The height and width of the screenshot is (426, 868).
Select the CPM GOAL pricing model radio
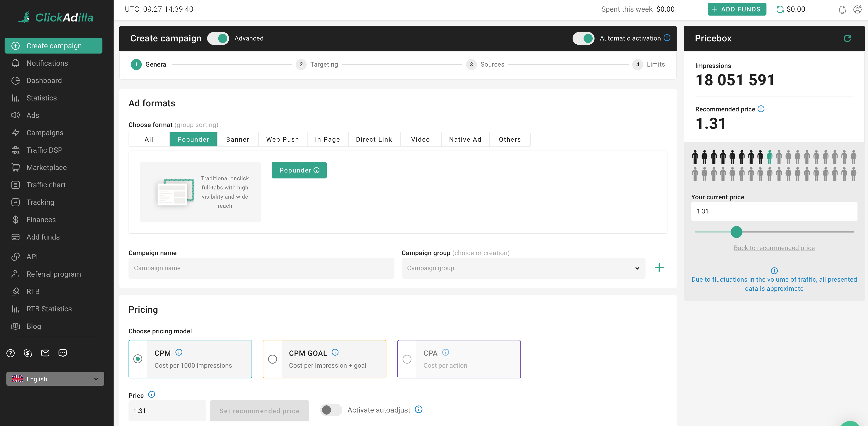(x=272, y=359)
